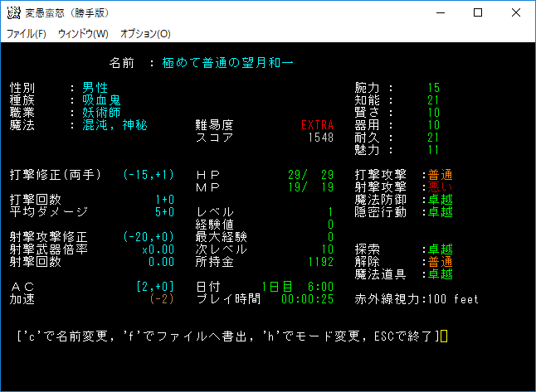The image size is (536, 392).
Task: Open the ファイル(F) menu
Action: pyautogui.click(x=27, y=34)
